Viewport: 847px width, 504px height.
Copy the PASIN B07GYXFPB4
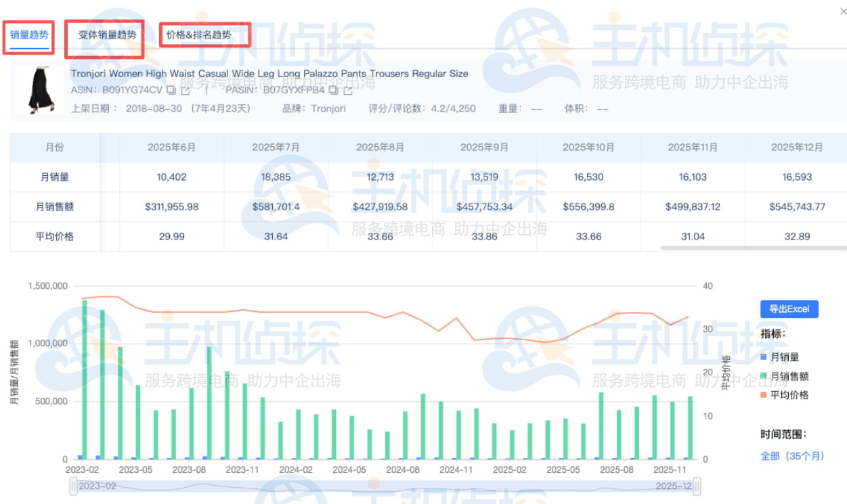pos(334,90)
